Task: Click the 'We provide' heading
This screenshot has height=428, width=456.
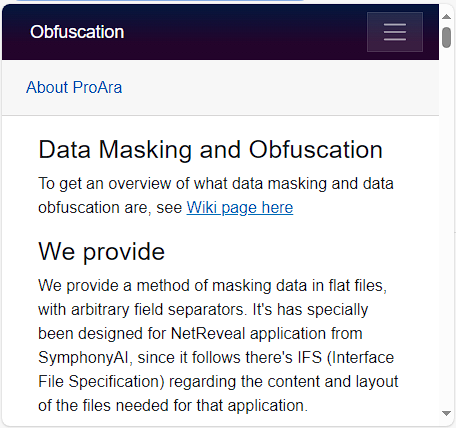Action: click(x=101, y=251)
